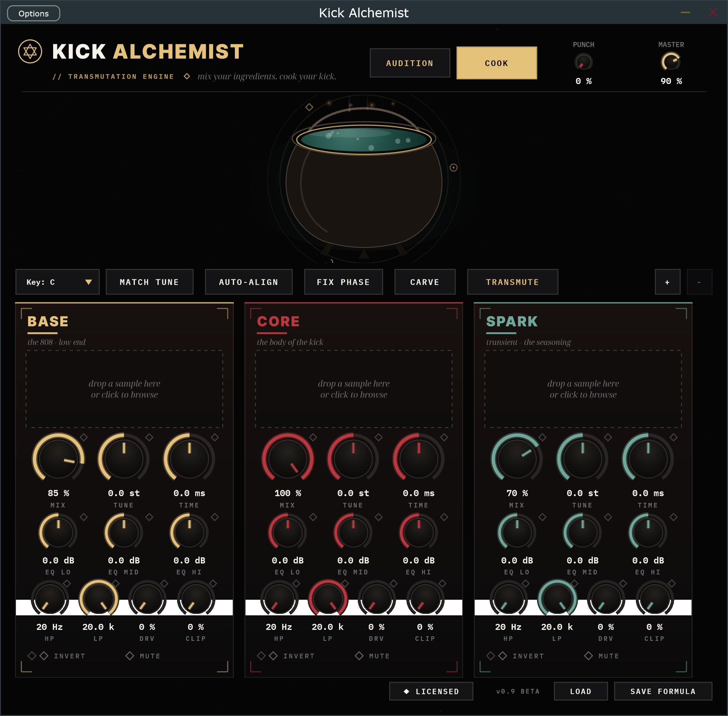This screenshot has width=728, height=716.
Task: Click diamond icon beside SPARK TIME knob
Action: tap(673, 437)
